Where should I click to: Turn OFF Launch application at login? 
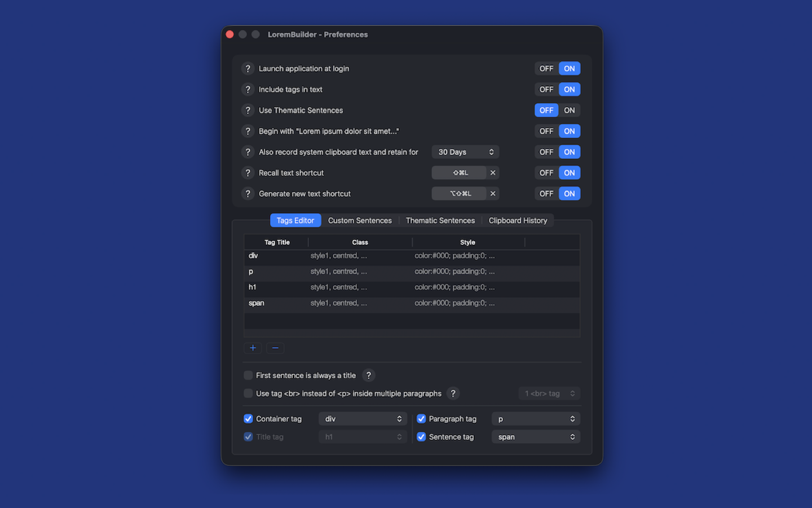(x=546, y=68)
